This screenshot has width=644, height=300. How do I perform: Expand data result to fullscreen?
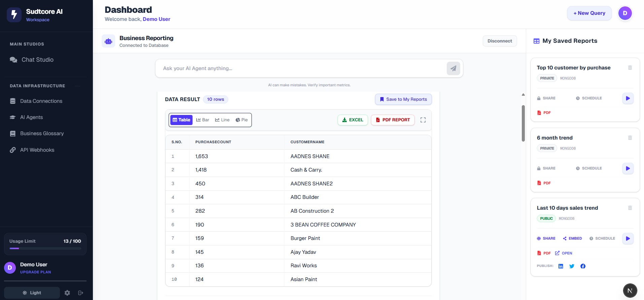[423, 120]
